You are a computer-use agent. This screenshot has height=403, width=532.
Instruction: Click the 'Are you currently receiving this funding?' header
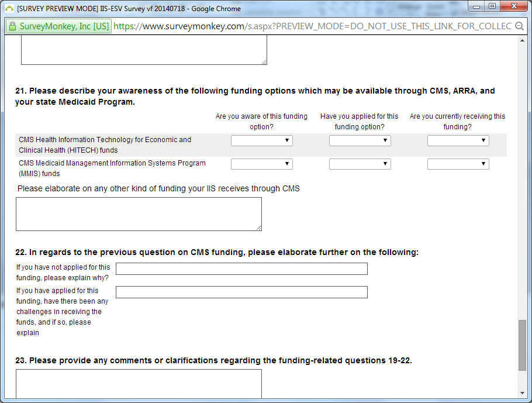457,122
